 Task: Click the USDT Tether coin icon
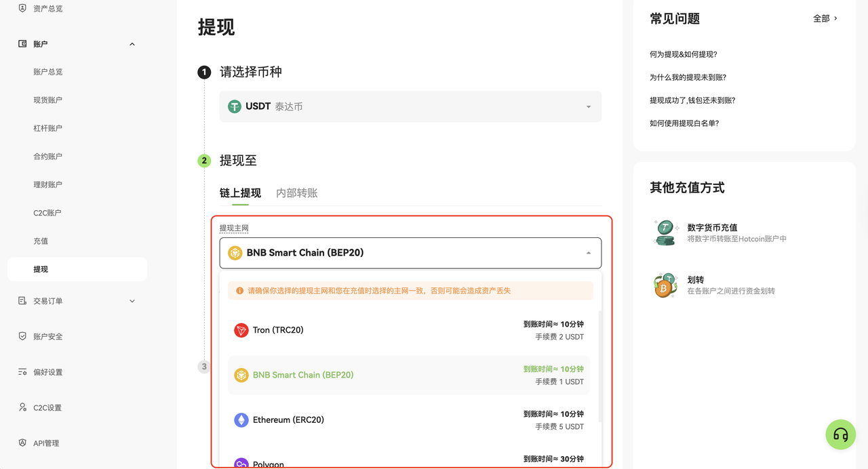click(235, 106)
